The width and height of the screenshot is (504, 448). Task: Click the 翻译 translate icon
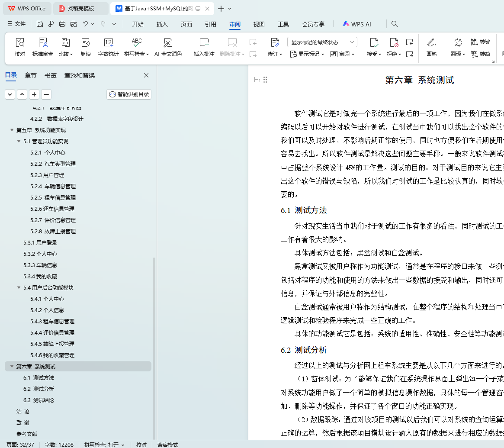pyautogui.click(x=458, y=43)
